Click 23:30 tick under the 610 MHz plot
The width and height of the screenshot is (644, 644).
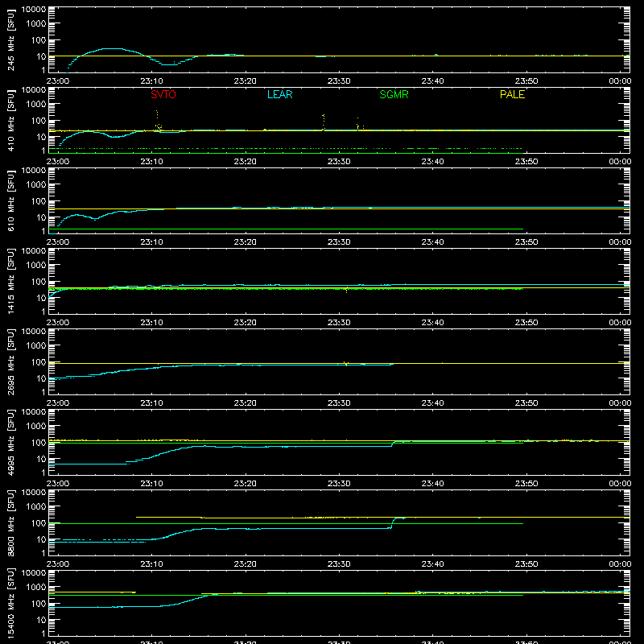[x=339, y=242]
